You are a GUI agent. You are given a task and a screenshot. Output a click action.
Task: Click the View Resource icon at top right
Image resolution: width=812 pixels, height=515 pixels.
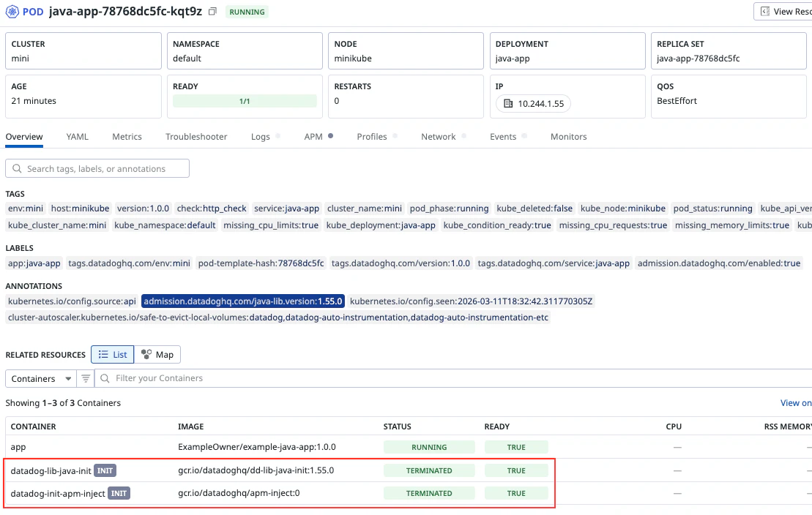pyautogui.click(x=764, y=12)
